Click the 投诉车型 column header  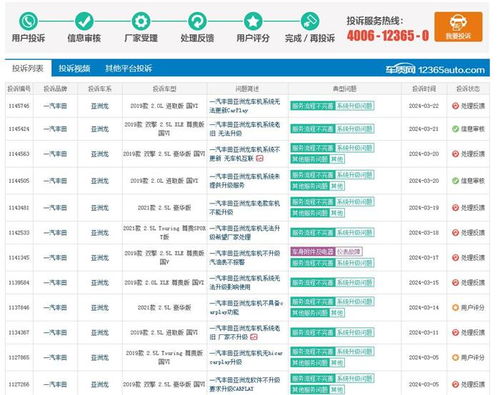click(x=164, y=89)
